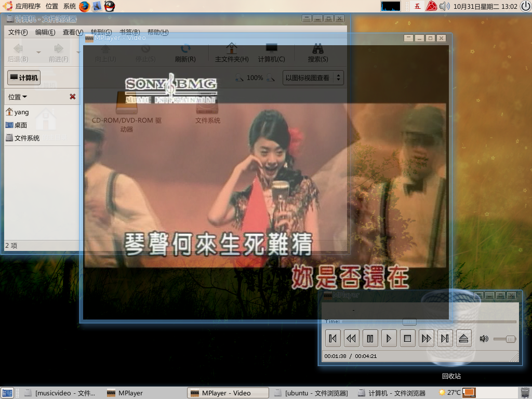
Task: Open the mail stamp launcher icon
Action: 97,6
